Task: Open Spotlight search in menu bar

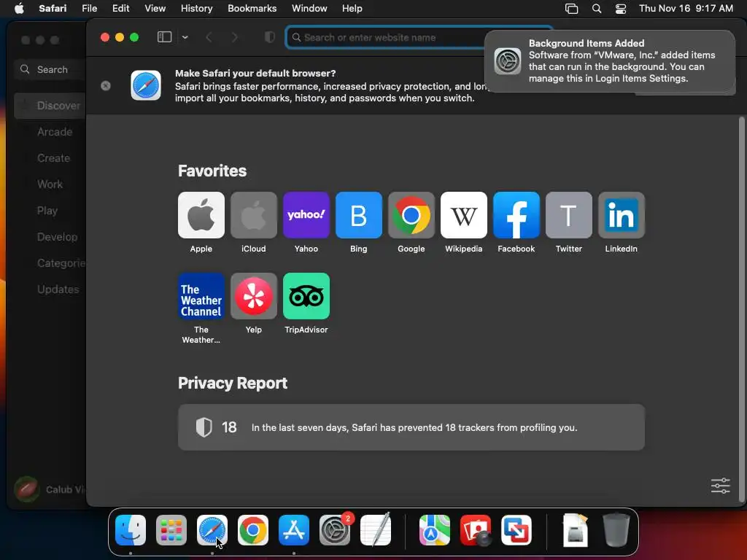Action: click(x=597, y=8)
